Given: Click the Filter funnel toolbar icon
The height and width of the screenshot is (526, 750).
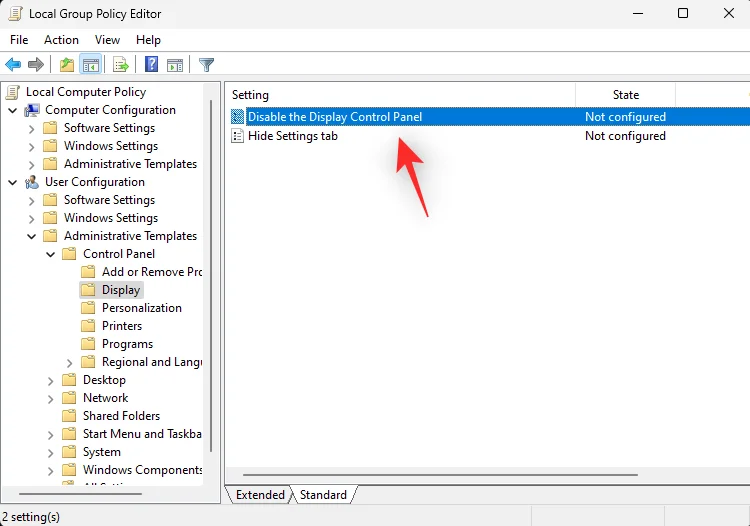Looking at the screenshot, I should [206, 65].
